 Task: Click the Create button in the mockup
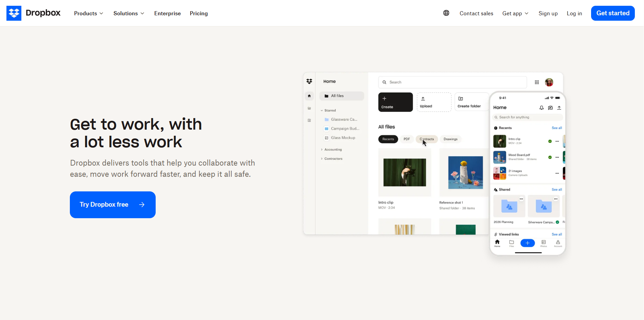395,102
